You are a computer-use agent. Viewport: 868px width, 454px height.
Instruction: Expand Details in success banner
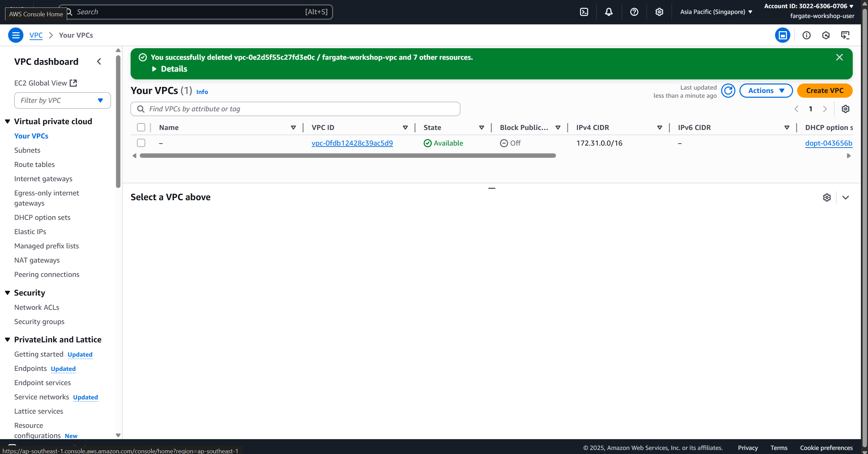[x=170, y=69]
